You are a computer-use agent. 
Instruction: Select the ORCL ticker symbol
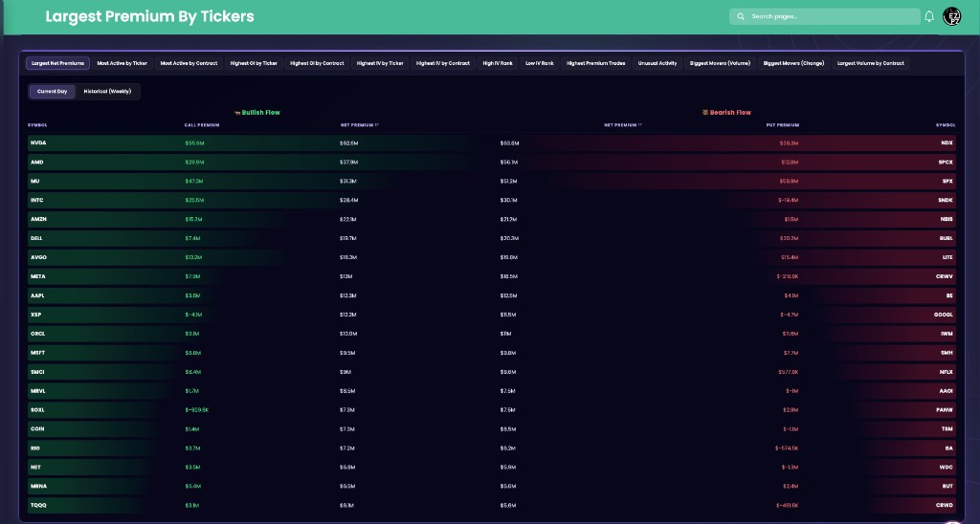point(37,334)
